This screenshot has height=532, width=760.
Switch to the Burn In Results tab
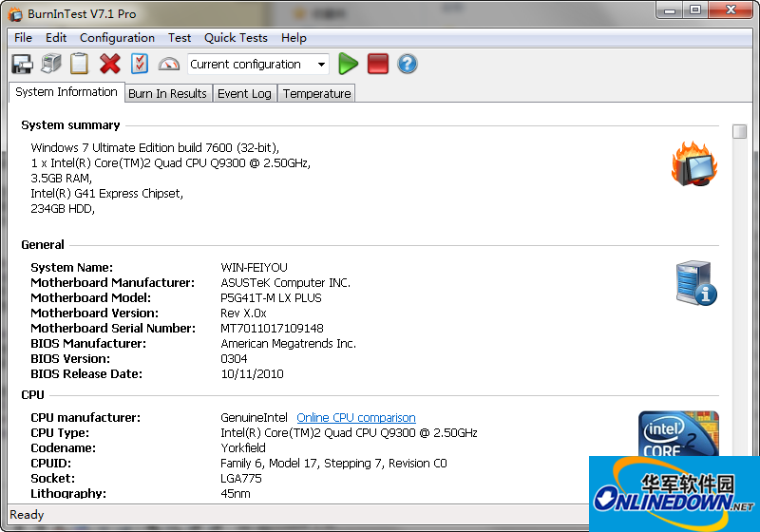pyautogui.click(x=168, y=93)
